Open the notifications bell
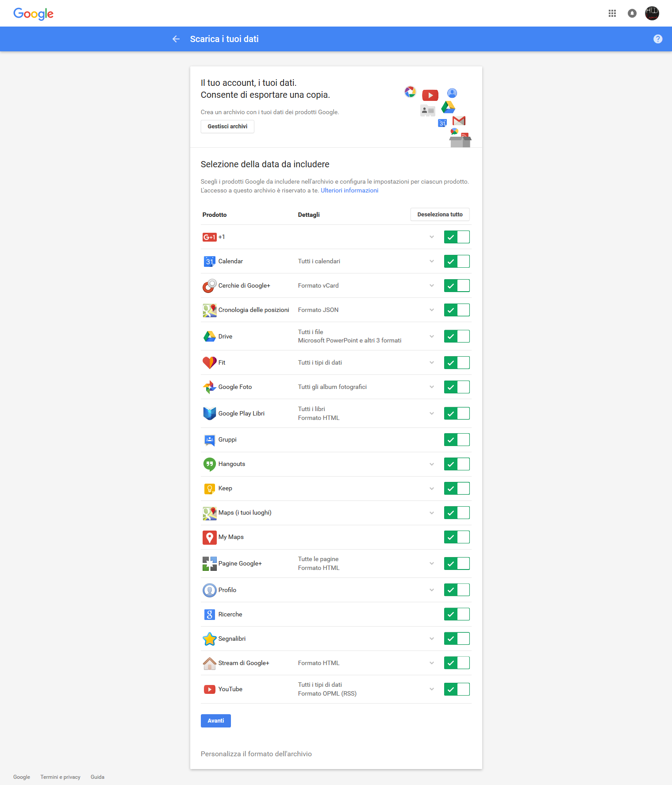672x785 pixels. (632, 13)
